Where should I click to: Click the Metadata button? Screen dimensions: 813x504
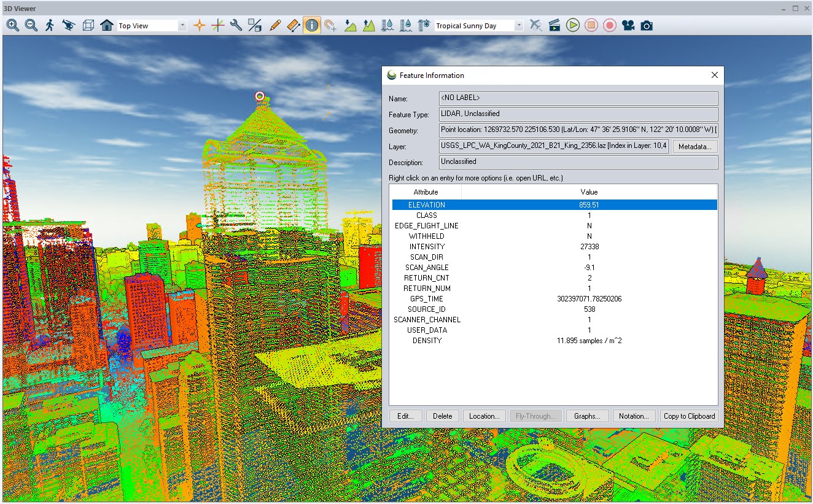tap(694, 146)
